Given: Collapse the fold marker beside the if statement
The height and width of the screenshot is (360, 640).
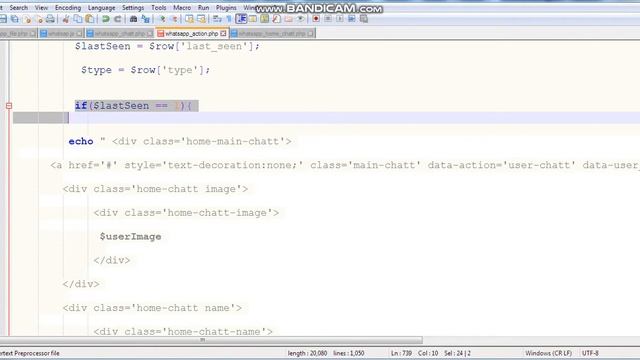Looking at the screenshot, I should 9,106.
